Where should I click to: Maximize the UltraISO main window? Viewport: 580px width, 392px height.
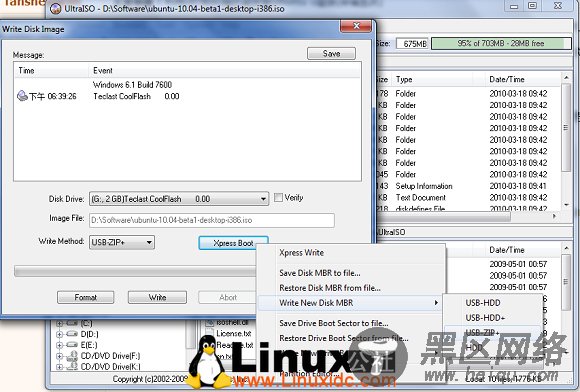[532, 6]
